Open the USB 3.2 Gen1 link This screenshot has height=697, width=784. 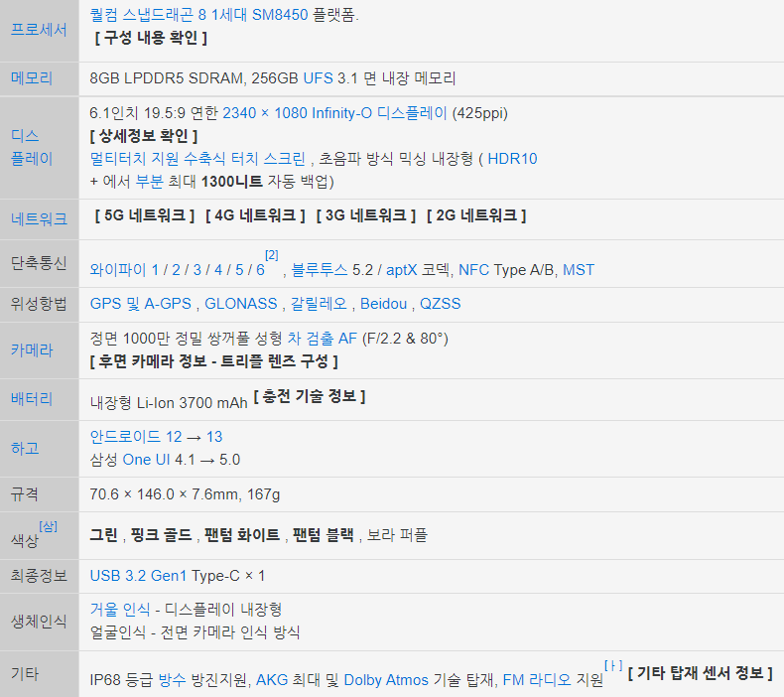point(138,576)
